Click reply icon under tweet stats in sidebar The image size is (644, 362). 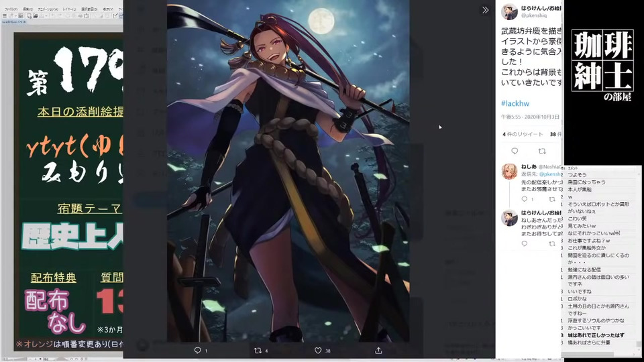515,151
